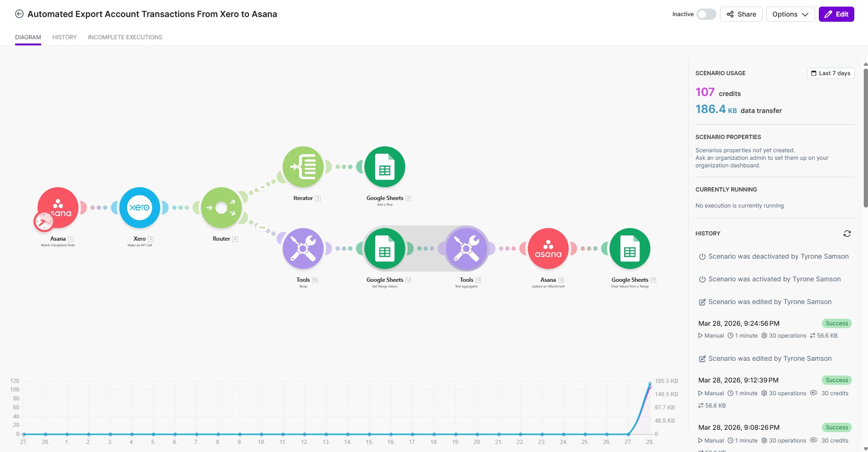Viewport: 868px width, 452px height.
Task: Click 'Scenario was deactivated by Tyrone Samson'
Action: tap(778, 256)
